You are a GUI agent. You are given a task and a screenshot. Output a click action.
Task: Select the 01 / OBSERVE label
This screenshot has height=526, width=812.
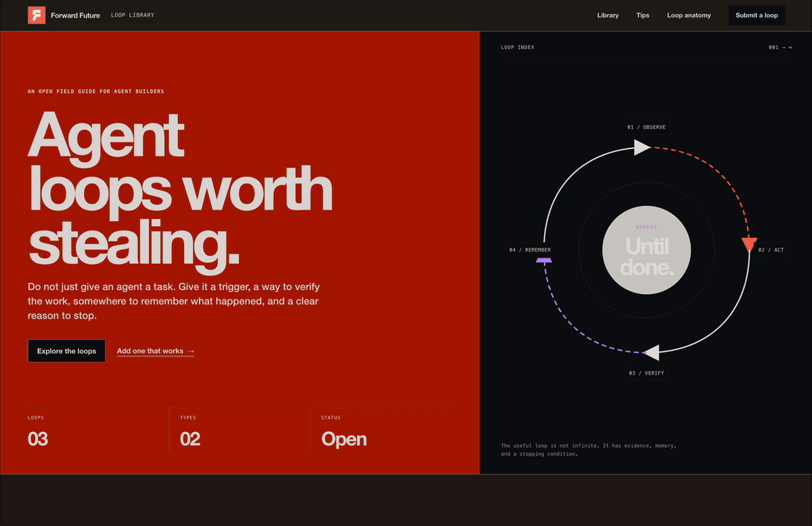pos(647,127)
